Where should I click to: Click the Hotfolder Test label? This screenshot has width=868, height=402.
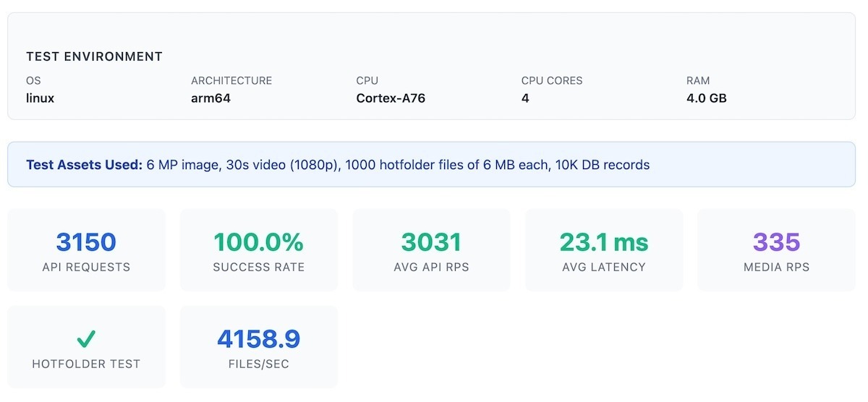[86, 364]
